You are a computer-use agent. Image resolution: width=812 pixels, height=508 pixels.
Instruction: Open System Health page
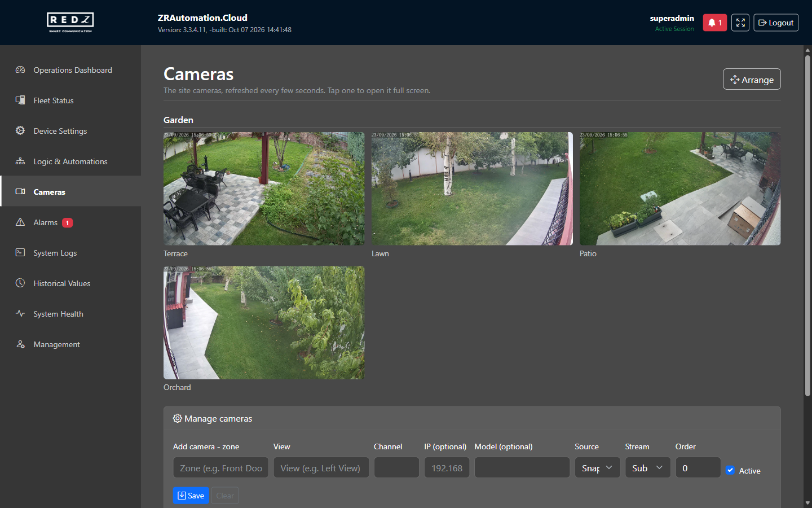pos(70,314)
